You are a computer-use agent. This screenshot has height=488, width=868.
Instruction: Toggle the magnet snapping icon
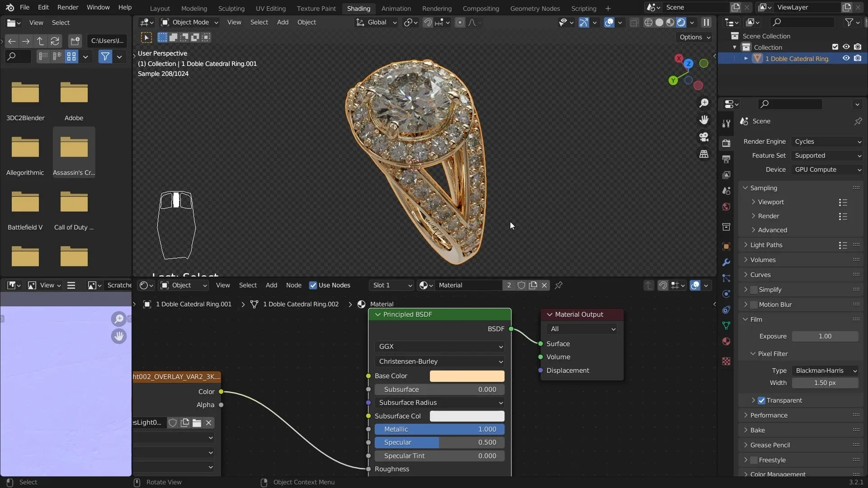point(428,22)
